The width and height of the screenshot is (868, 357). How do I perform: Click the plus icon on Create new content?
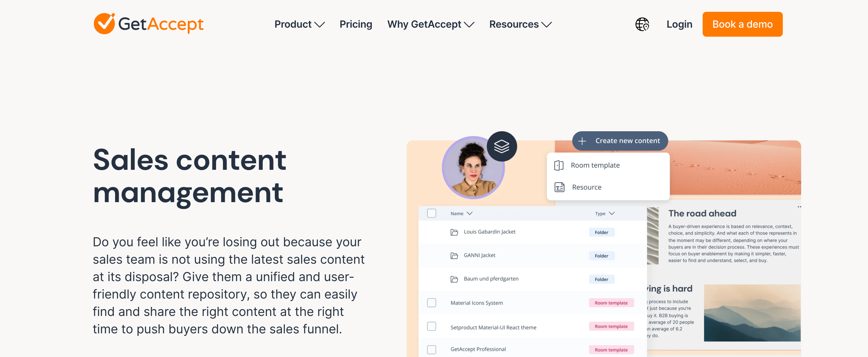582,141
